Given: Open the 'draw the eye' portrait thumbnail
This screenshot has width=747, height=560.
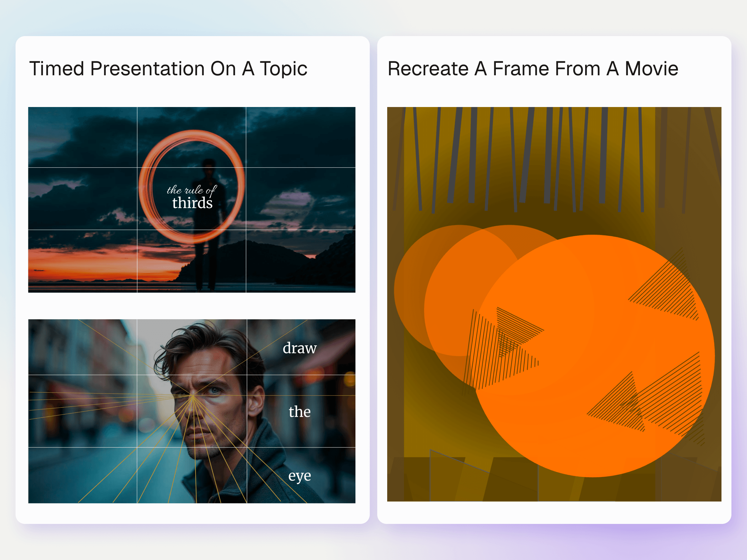Looking at the screenshot, I should coord(191,411).
